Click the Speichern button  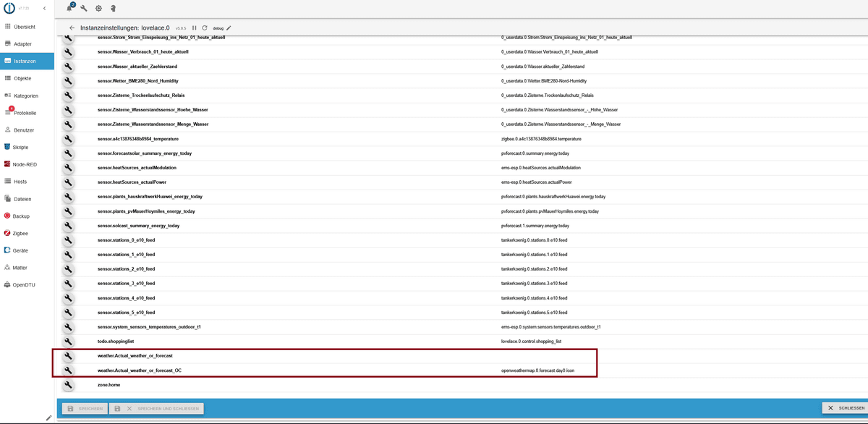84,409
